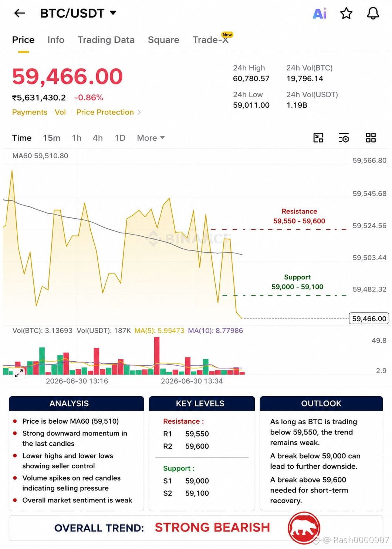Switch to the Info tab
The image size is (392, 549).
[56, 40]
